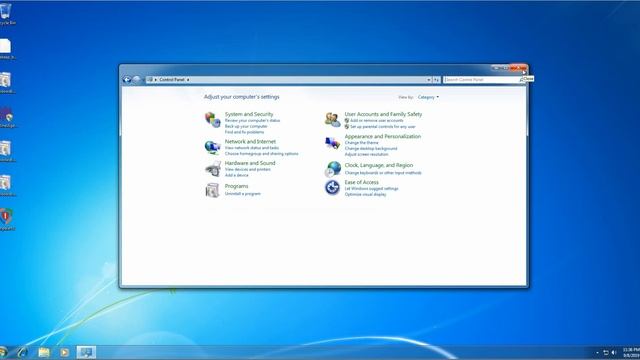The height and width of the screenshot is (360, 640).
Task: Open the Clock, Language, and Region icon
Action: coord(333,169)
